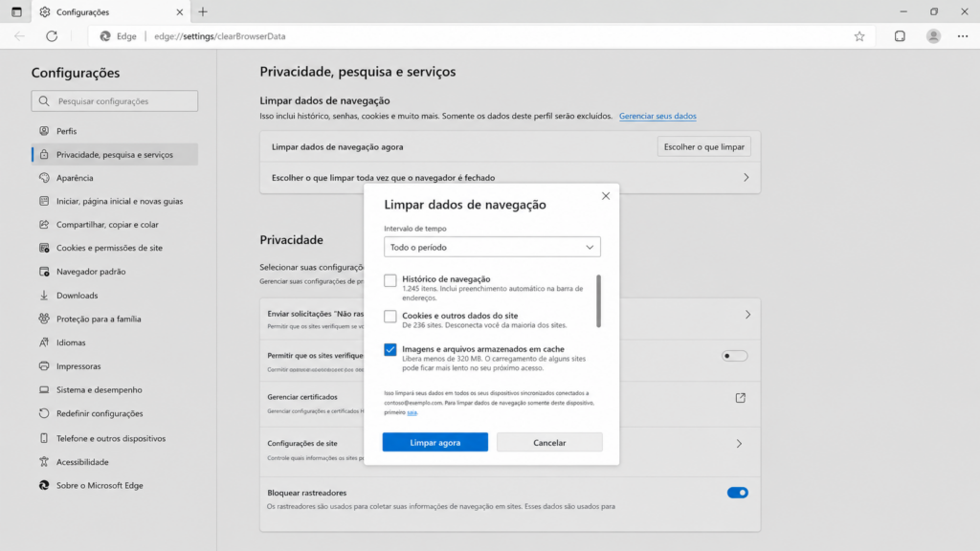Viewport: 980px width, 551px height.
Task: Click the dialog list scrollbar
Action: tap(598, 301)
